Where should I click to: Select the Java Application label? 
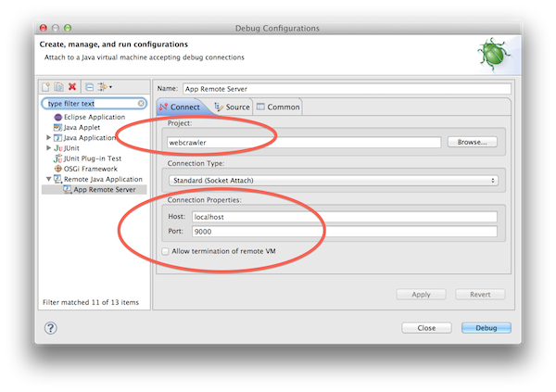(x=90, y=138)
